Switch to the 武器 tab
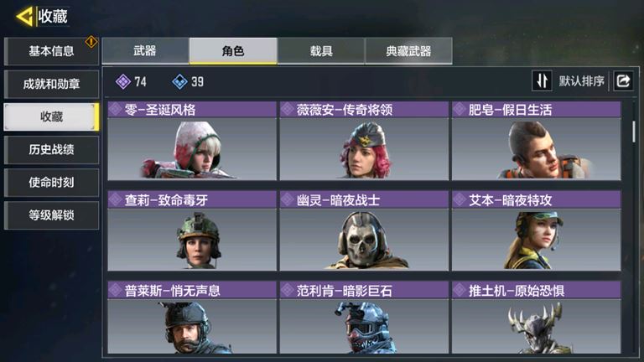 pyautogui.click(x=145, y=51)
